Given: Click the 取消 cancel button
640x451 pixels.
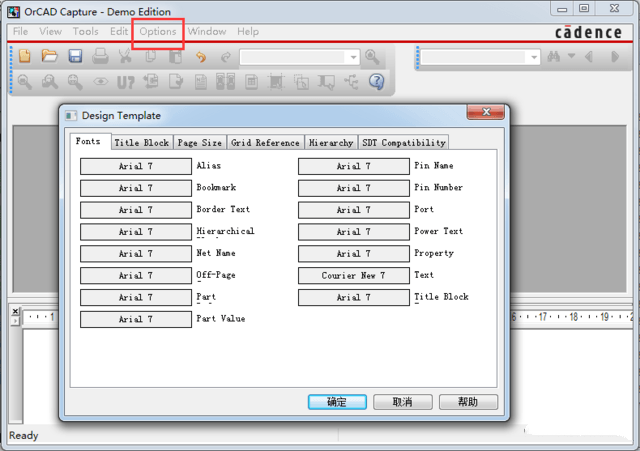Looking at the screenshot, I should coord(403,402).
